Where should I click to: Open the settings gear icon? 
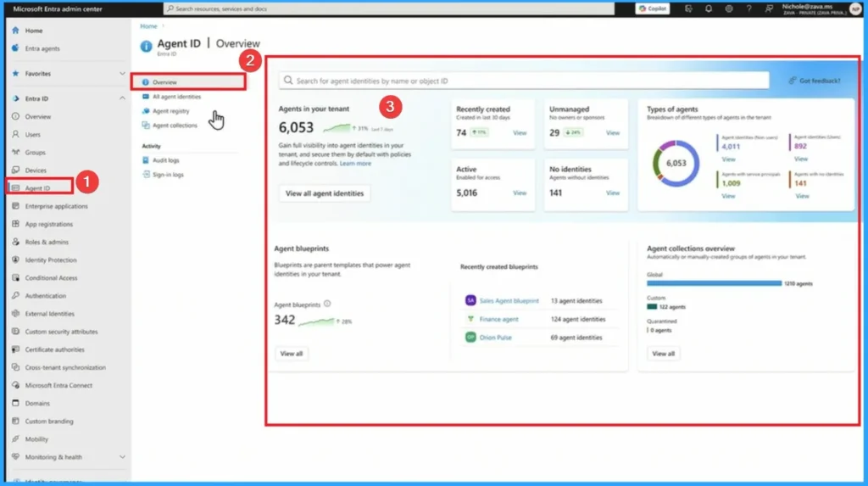pyautogui.click(x=729, y=8)
